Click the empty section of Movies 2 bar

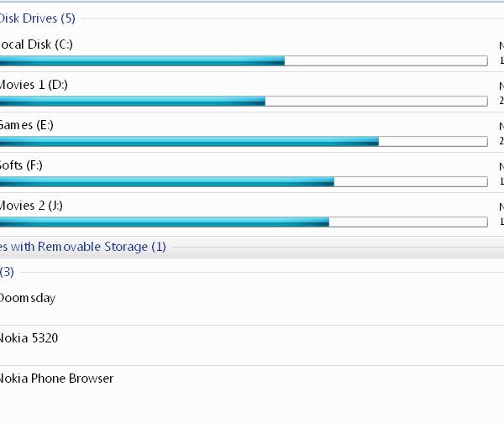[x=407, y=222]
